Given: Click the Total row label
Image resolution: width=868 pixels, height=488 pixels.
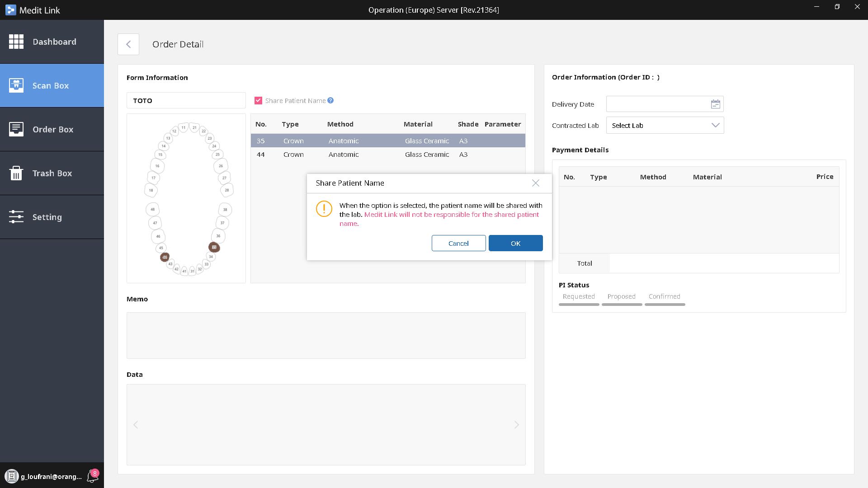Looking at the screenshot, I should [585, 263].
